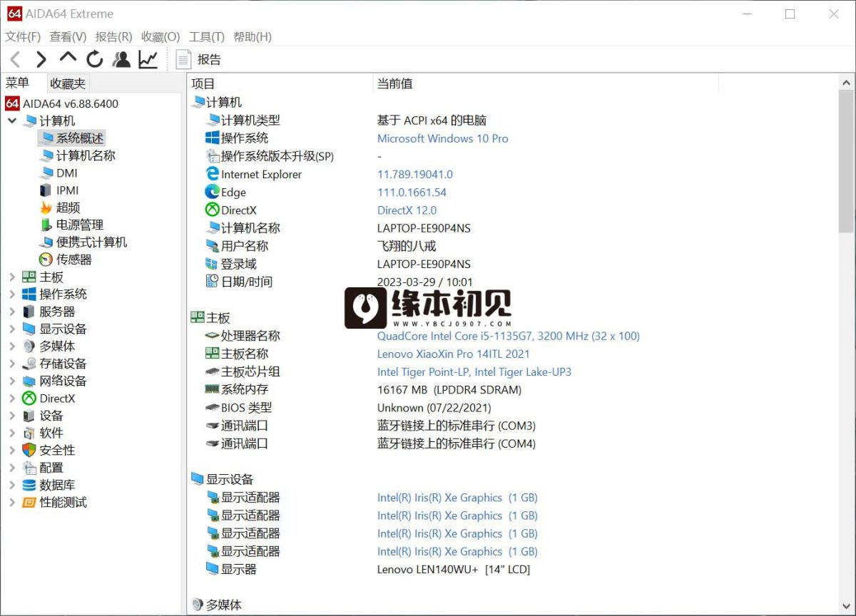Open the 报告(R) menu
The image size is (856, 616).
(x=113, y=37)
